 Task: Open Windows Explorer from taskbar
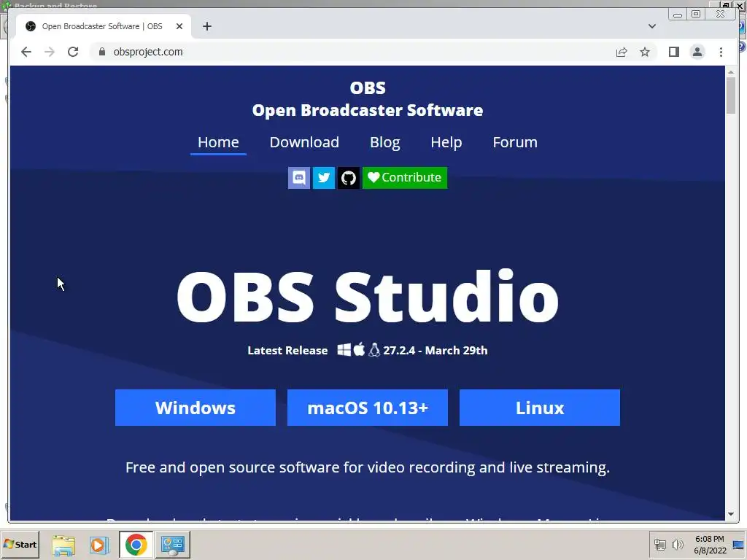(63, 545)
